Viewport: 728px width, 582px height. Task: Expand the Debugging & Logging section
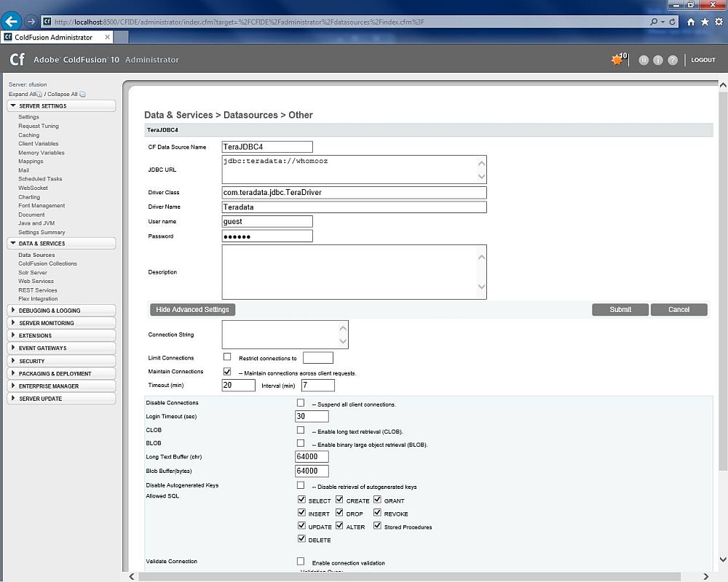pos(61,311)
